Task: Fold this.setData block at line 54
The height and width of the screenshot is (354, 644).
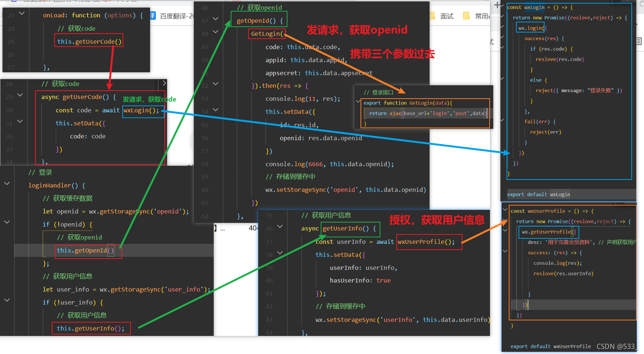Action: [x=216, y=110]
